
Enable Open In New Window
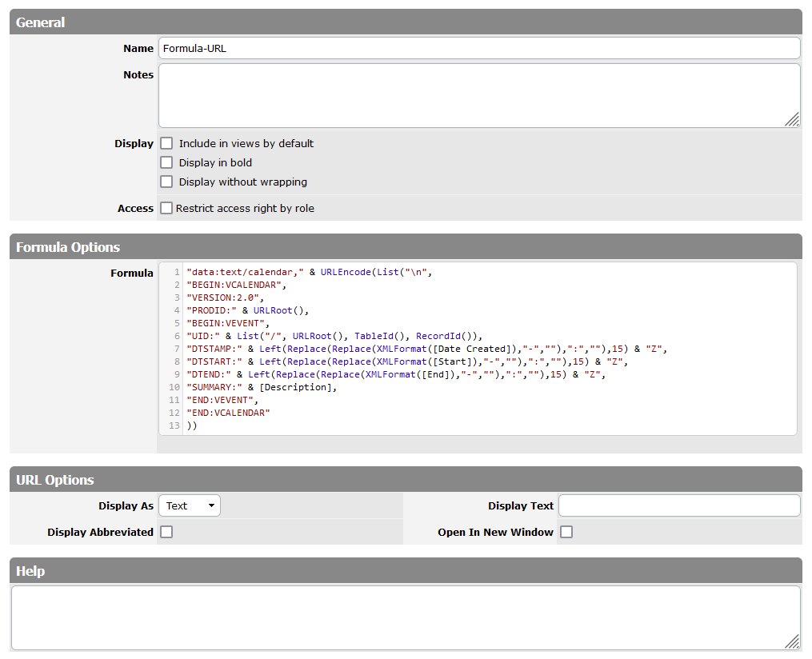[566, 532]
